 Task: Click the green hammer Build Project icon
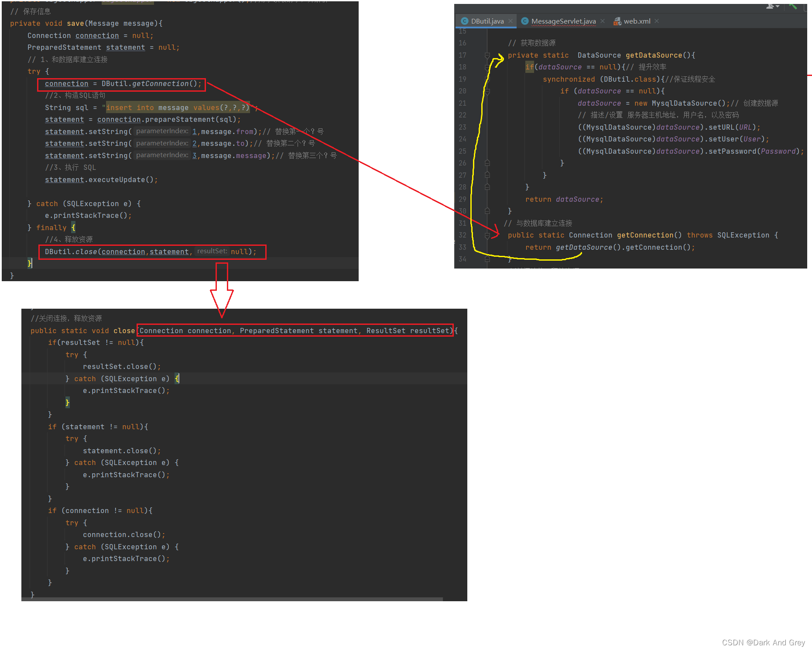coord(793,6)
